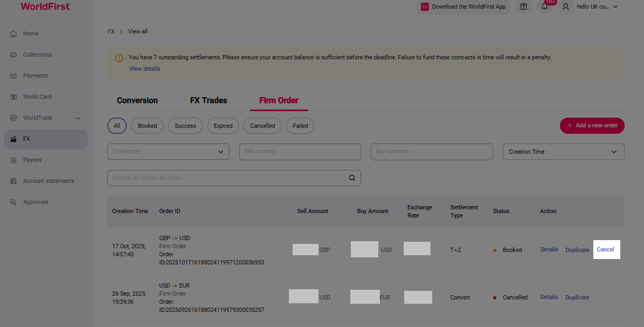Viewport: 644px width, 327px height.
Task: Click search magnifier in order number field
Action: tap(352, 178)
